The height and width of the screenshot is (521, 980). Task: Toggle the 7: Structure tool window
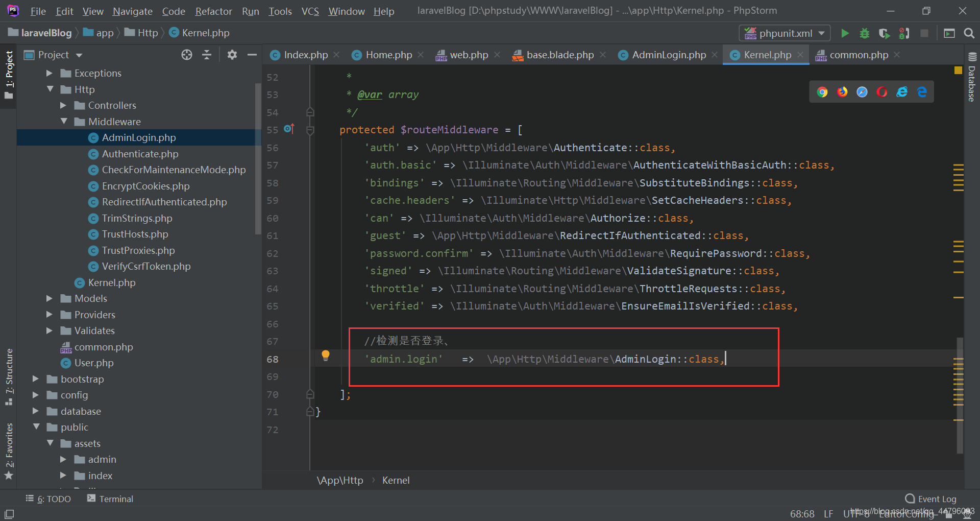[9, 377]
